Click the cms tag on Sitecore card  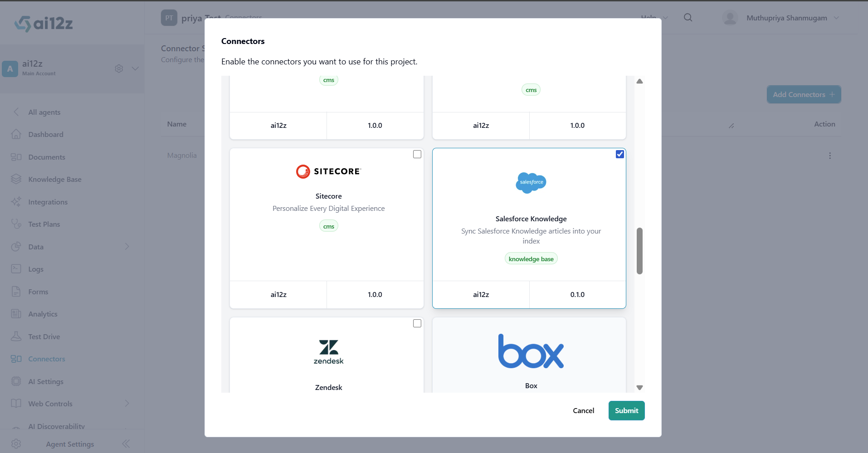coord(328,226)
